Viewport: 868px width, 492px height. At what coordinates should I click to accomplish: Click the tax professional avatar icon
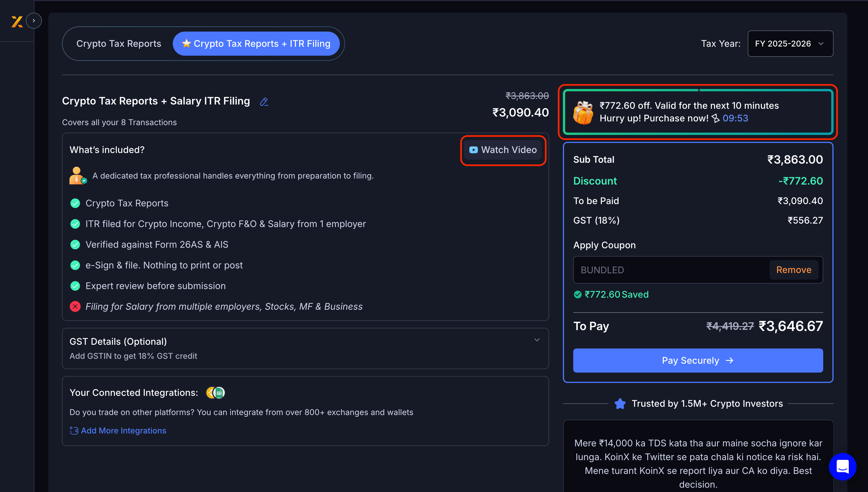78,176
